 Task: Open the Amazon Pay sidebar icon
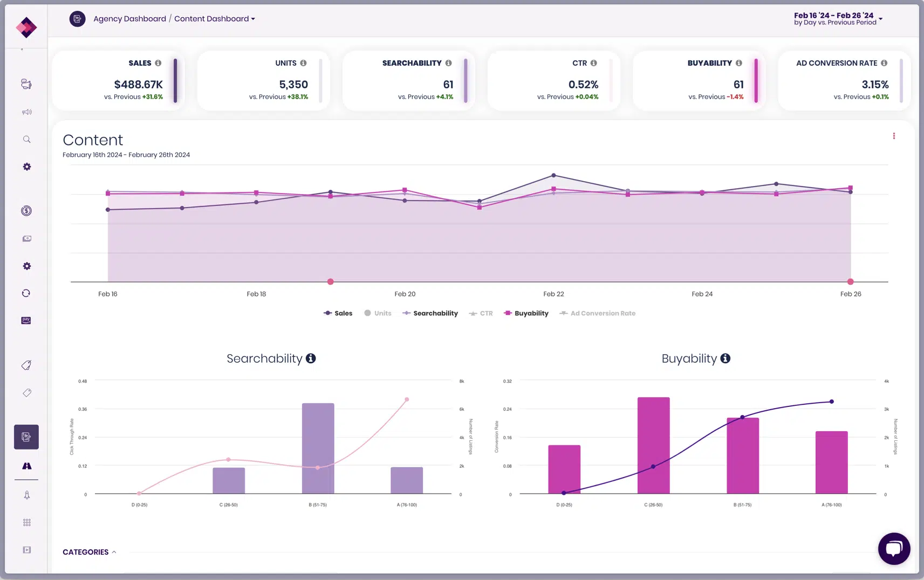pos(26,321)
